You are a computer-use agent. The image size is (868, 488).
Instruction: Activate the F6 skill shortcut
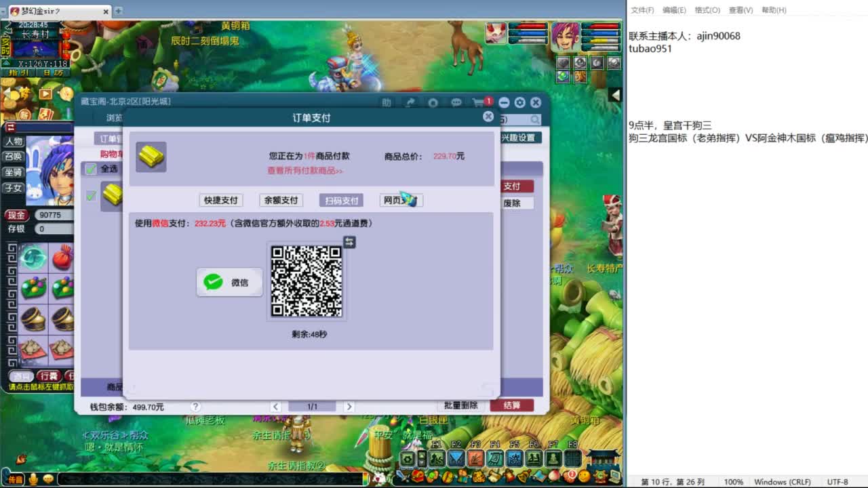click(534, 458)
